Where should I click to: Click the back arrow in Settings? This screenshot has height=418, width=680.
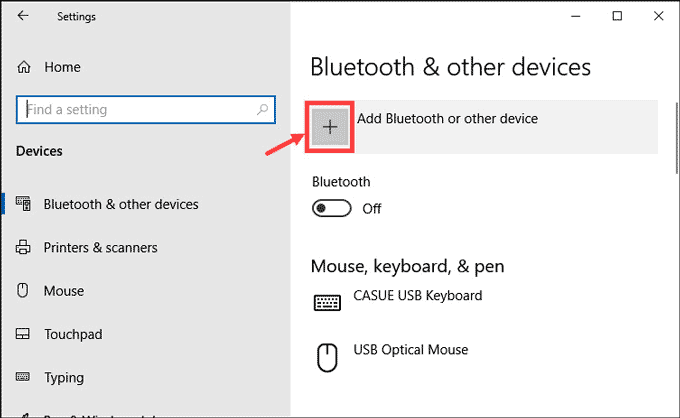pyautogui.click(x=23, y=16)
